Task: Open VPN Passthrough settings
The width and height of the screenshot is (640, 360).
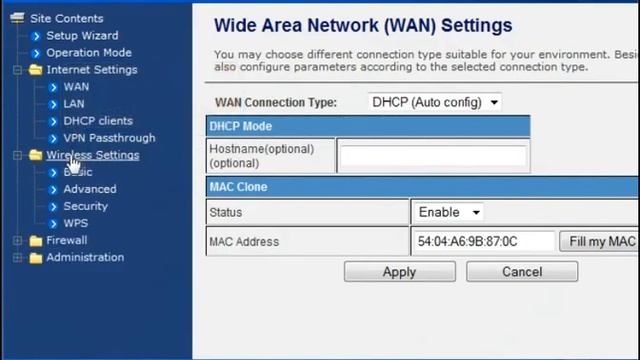Action: 109,138
